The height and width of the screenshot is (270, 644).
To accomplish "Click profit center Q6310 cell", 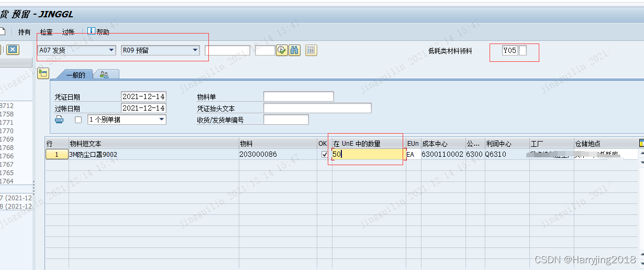I will coord(506,154).
